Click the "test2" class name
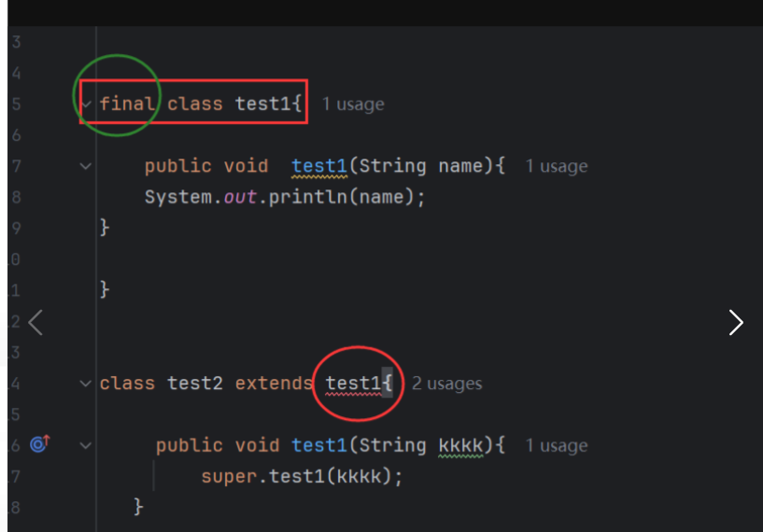763x532 pixels. pos(195,383)
